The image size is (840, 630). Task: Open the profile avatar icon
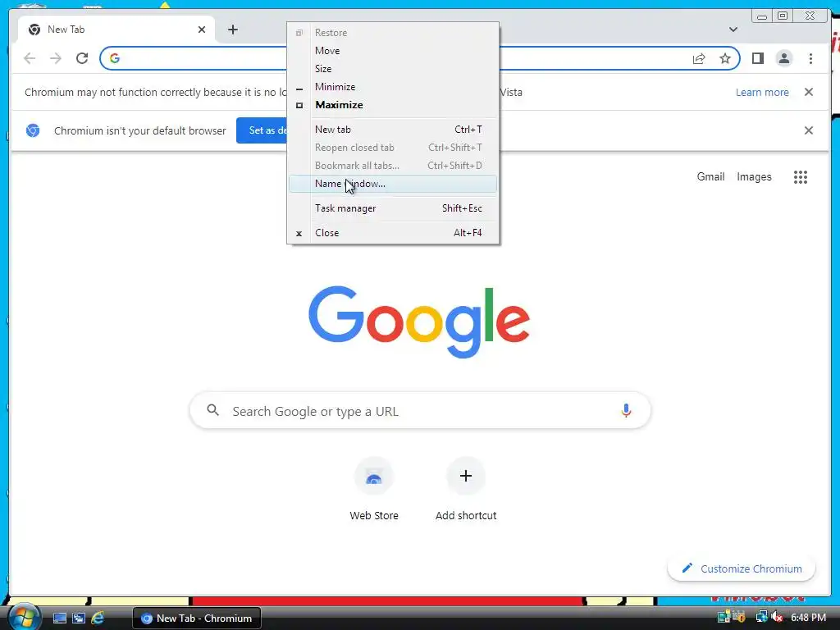coord(783,58)
